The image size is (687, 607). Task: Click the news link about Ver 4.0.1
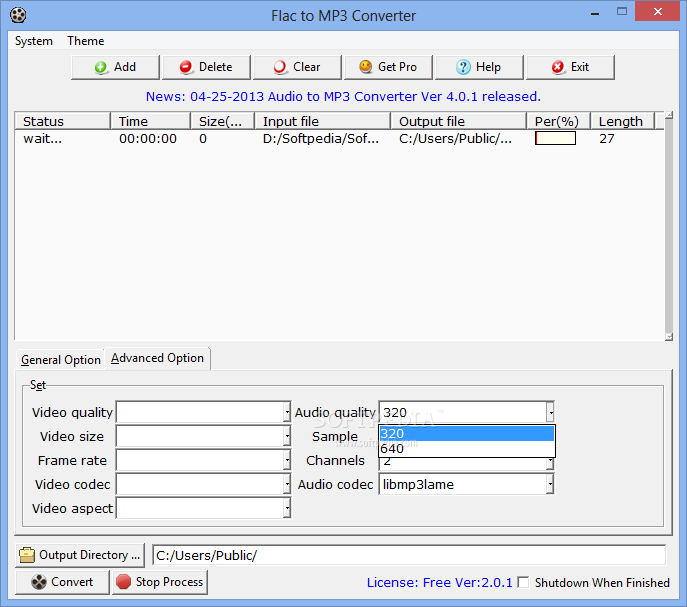[343, 96]
